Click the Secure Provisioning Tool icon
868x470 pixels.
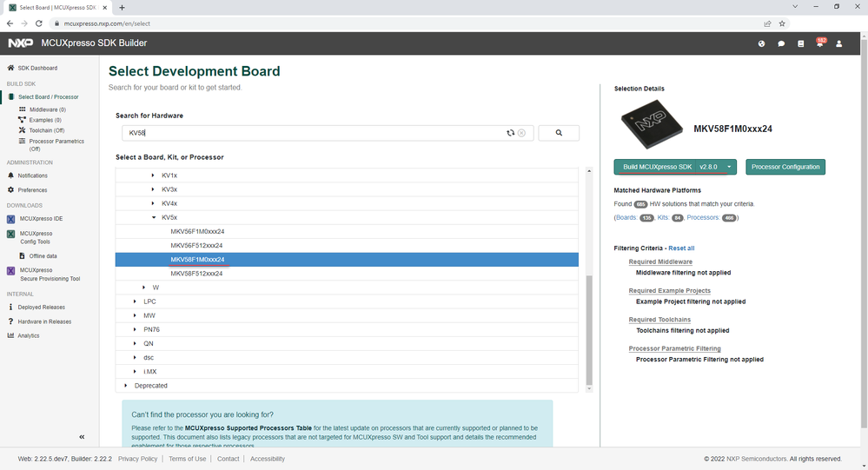[10, 271]
